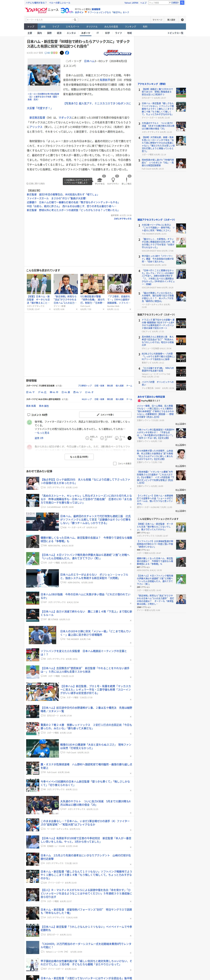Click the speech bubble icon beside コメント48件
This screenshot has height=980, width=210.
click(29, 415)
